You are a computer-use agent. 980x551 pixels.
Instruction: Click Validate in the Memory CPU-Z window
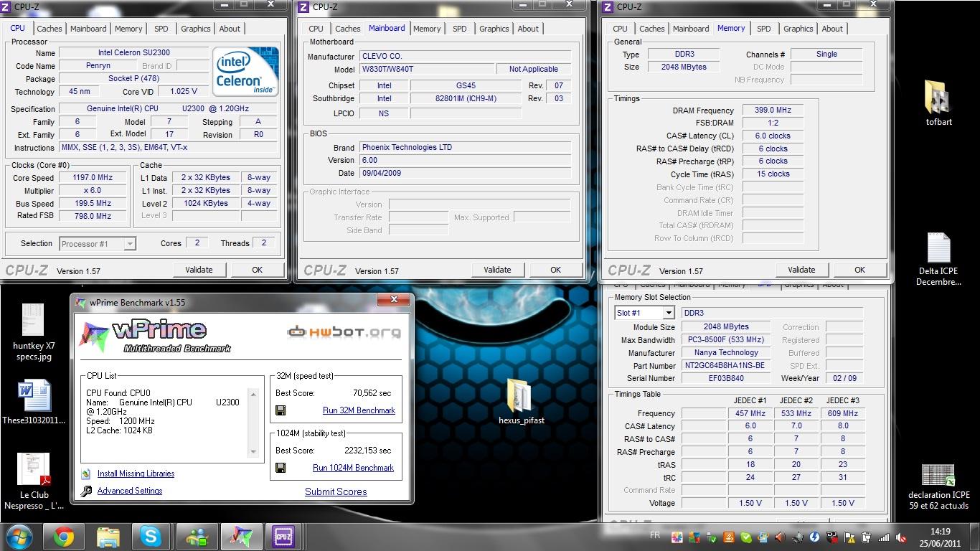click(x=801, y=270)
